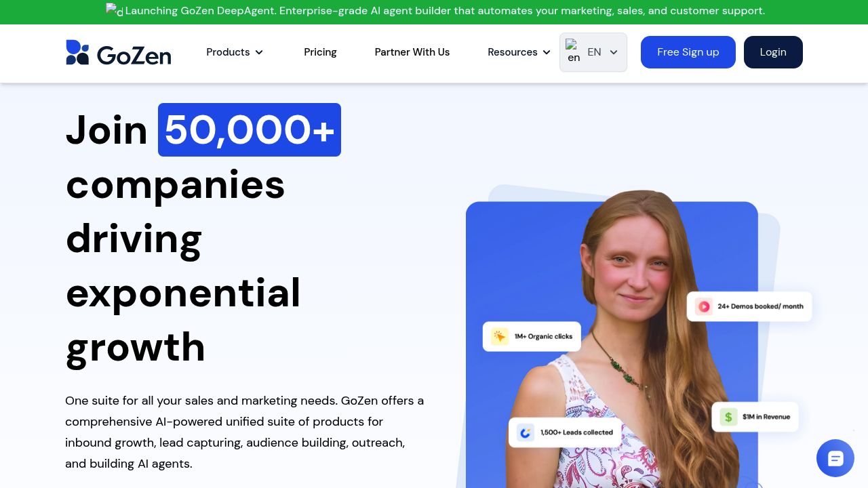Open the EN language selector
The width and height of the screenshot is (868, 488).
pyautogui.click(x=593, y=52)
